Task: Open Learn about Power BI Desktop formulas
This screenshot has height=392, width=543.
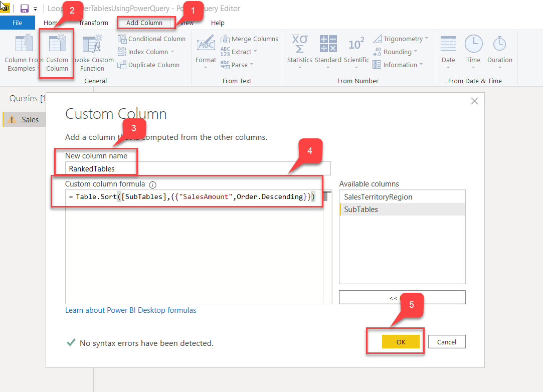Action: [130, 310]
